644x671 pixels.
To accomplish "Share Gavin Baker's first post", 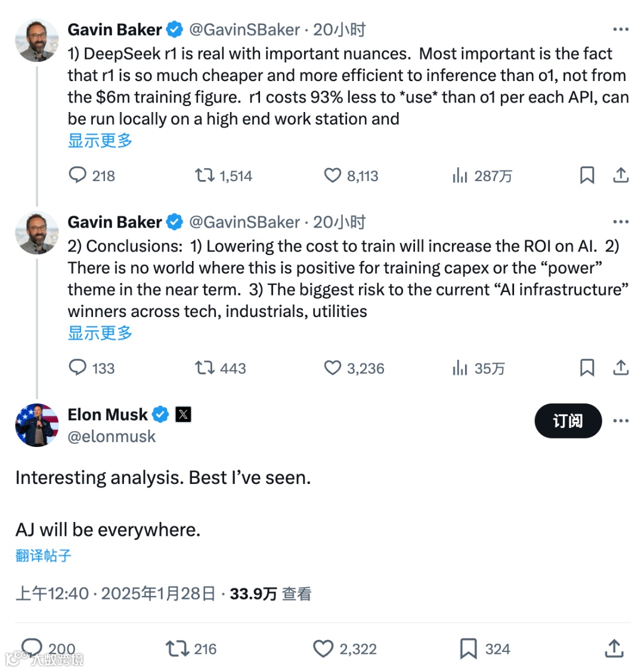I will pos(621,175).
